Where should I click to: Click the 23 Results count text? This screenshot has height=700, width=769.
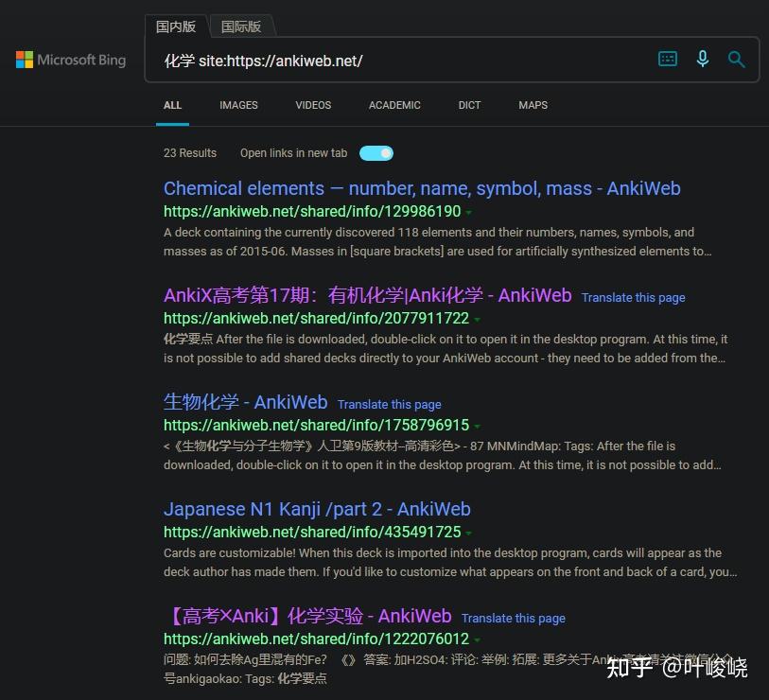190,153
